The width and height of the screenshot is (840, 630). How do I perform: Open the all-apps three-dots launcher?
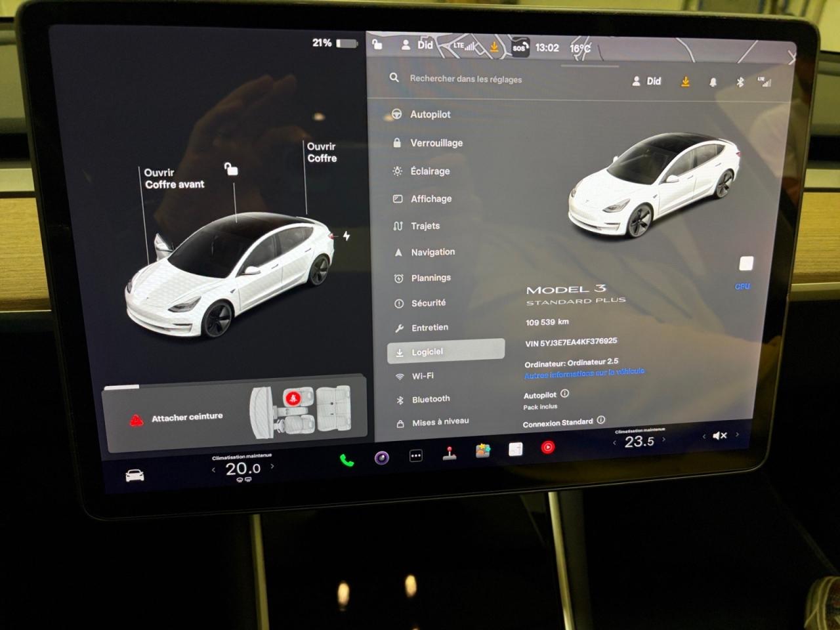pos(416,455)
